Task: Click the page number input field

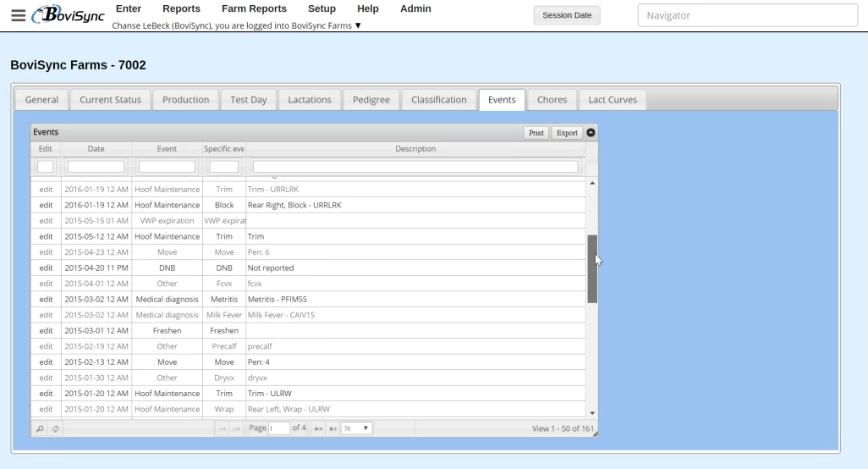Action: (279, 428)
